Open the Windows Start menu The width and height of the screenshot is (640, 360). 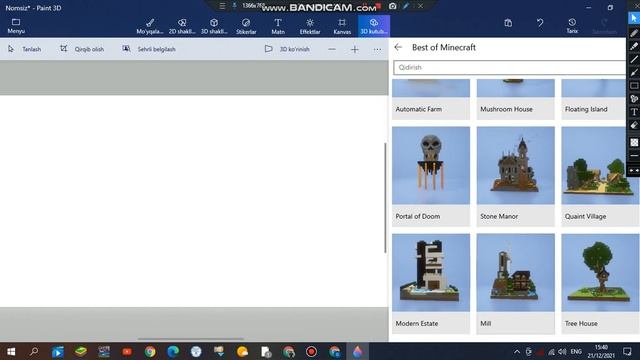coord(11,351)
